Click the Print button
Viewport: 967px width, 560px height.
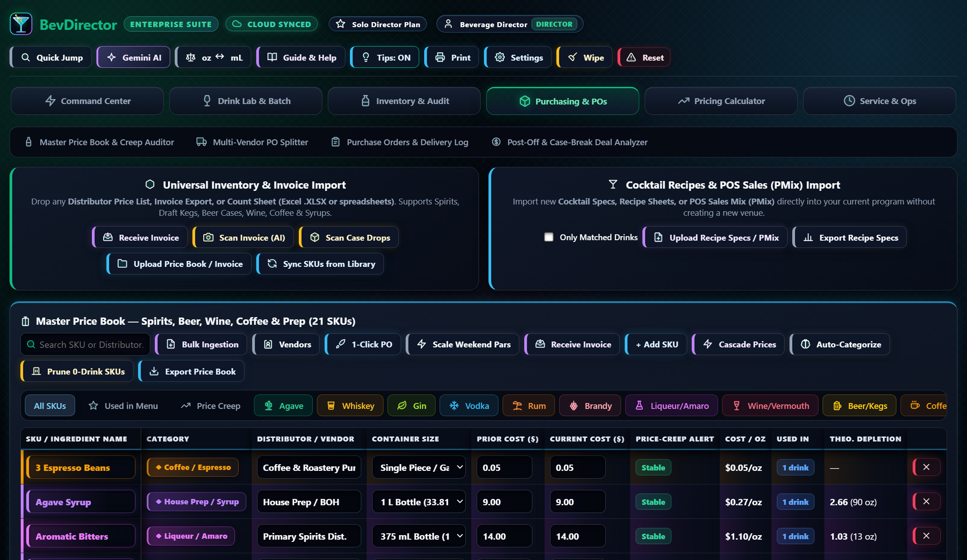pos(452,57)
